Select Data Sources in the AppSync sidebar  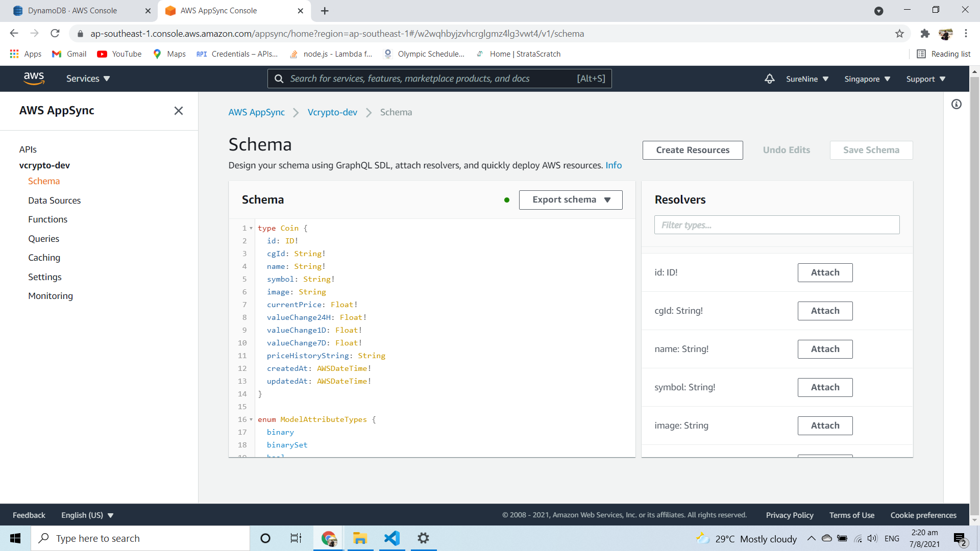coord(54,200)
